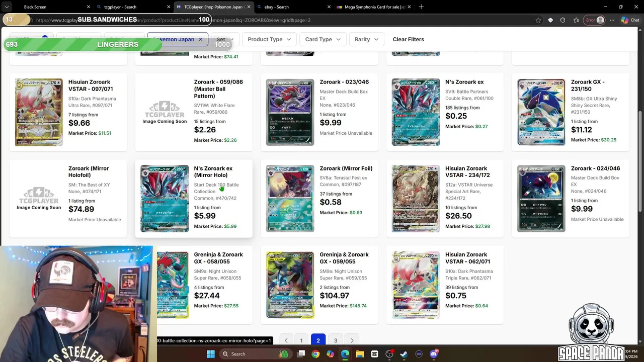This screenshot has width=644, height=362.
Task: Open the CapCut taskbar icon
Action: (x=374, y=354)
